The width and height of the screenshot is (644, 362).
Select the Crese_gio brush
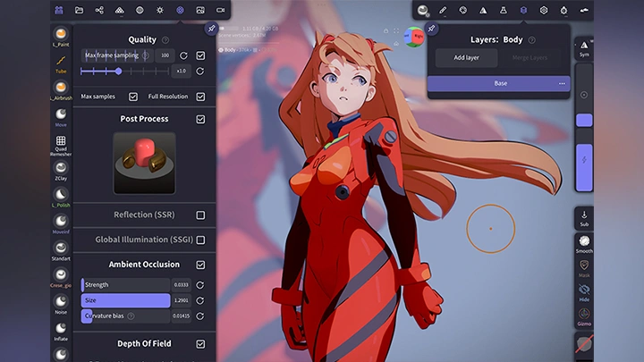(61, 278)
